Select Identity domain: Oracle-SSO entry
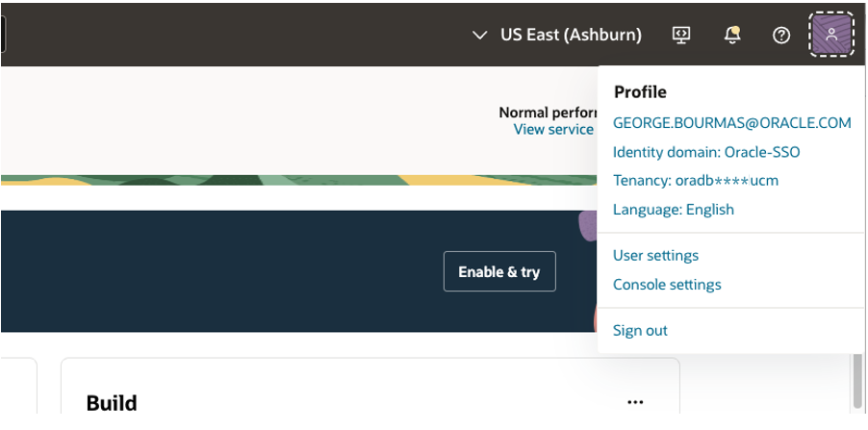The image size is (868, 430). point(706,152)
